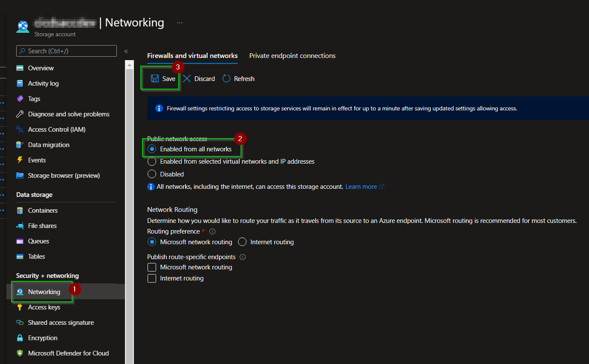
Task: Click the storage account header icon
Action: pos(23,26)
